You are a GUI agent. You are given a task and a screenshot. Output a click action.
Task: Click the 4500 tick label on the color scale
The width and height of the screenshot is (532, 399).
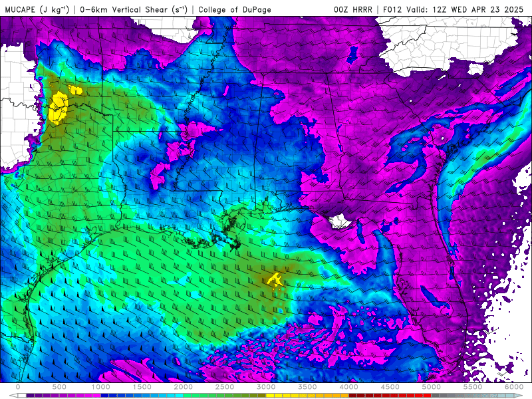(390, 386)
